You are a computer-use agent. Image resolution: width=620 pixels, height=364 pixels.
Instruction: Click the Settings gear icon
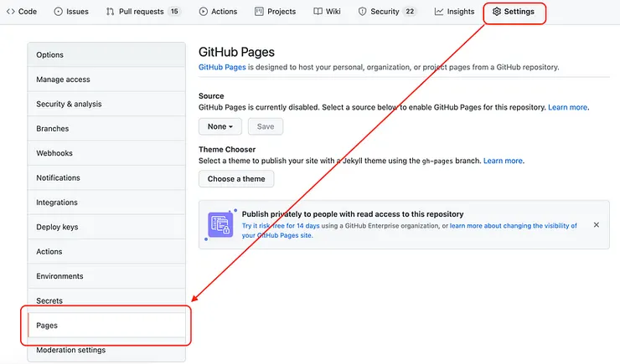497,12
